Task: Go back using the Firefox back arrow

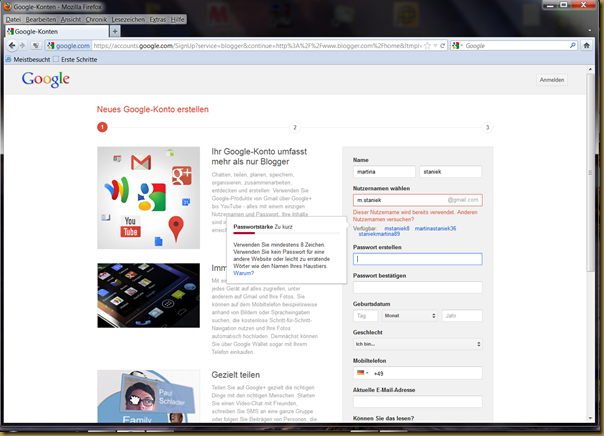Action: [12, 45]
